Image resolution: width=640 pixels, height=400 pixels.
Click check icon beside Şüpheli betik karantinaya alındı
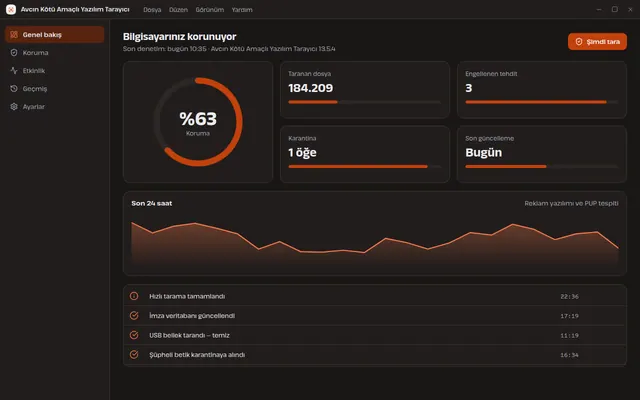(134, 355)
